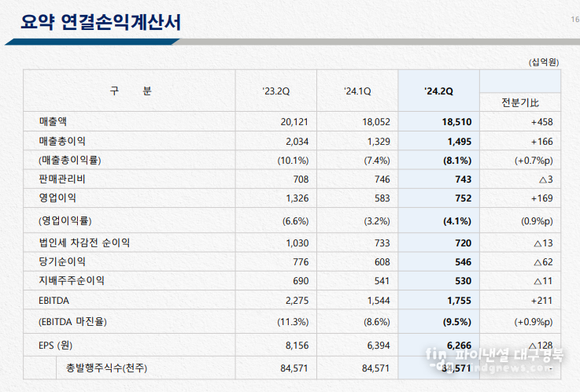Click the title 요약 연결손익계산서
This screenshot has height=392, width=580.
[x=101, y=23]
